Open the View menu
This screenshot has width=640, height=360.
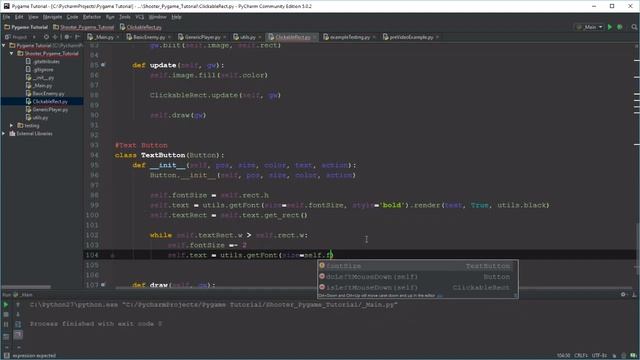[33, 17]
